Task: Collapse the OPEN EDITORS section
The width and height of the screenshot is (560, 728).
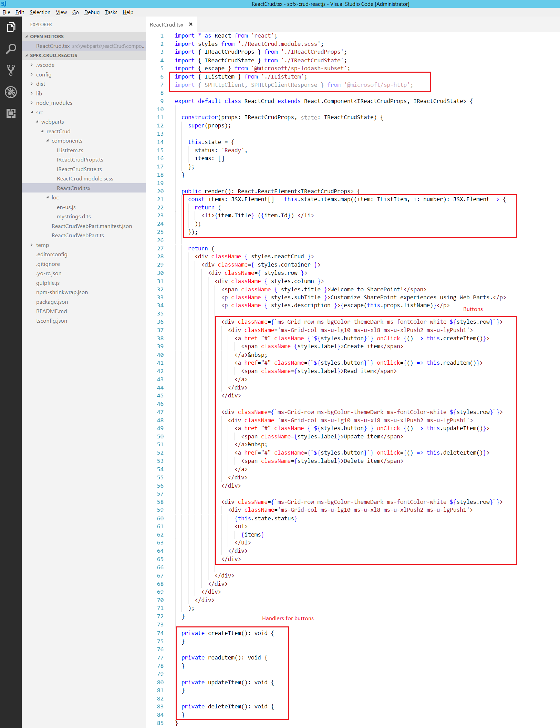Action: 46,37
